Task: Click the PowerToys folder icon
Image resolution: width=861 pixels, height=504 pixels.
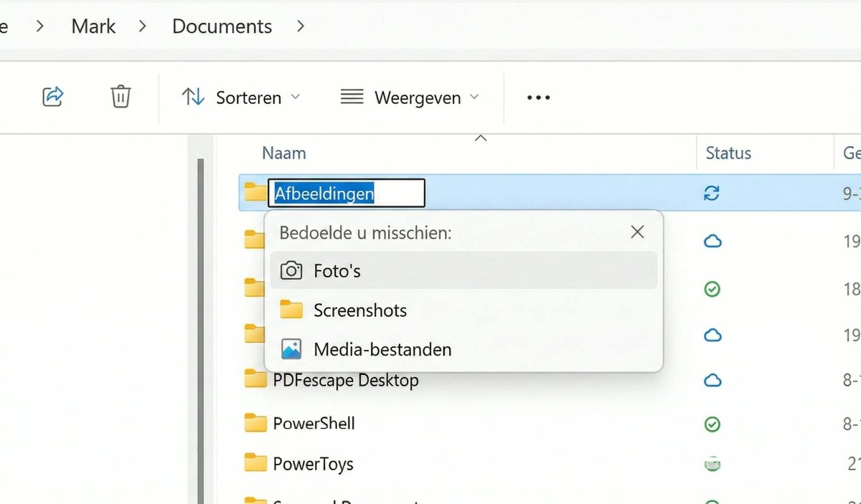Action: pyautogui.click(x=255, y=464)
